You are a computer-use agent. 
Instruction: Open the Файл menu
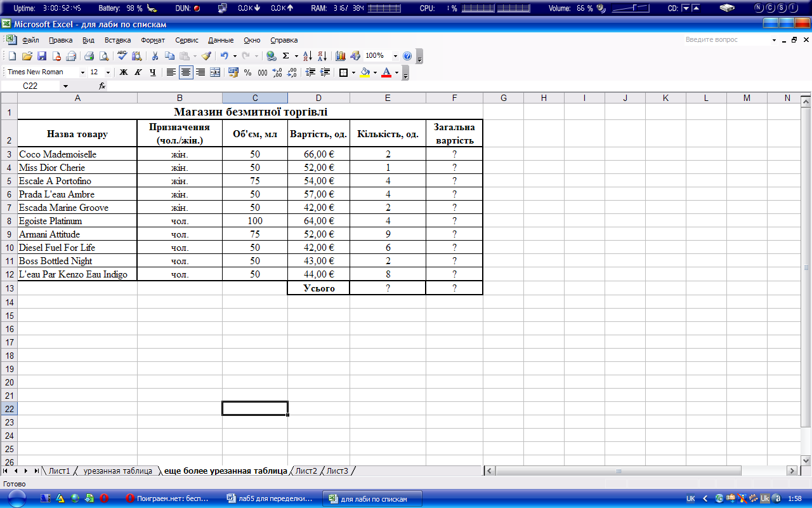[30, 40]
